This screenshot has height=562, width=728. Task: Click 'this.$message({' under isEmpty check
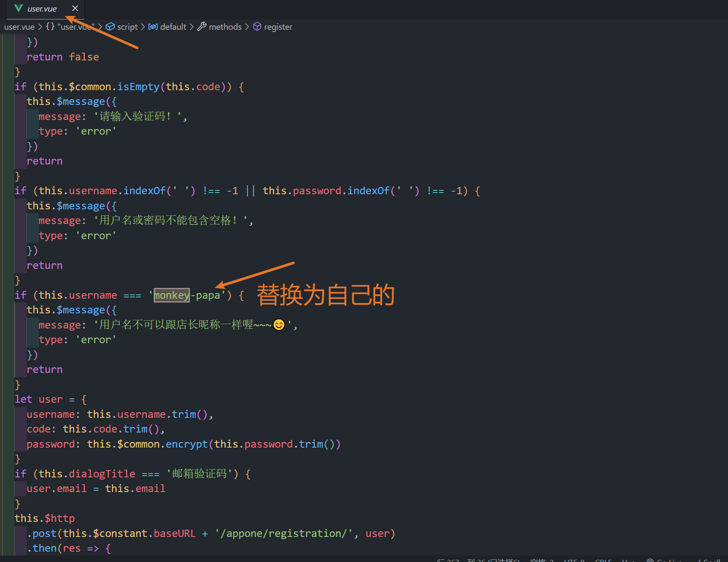point(72,101)
